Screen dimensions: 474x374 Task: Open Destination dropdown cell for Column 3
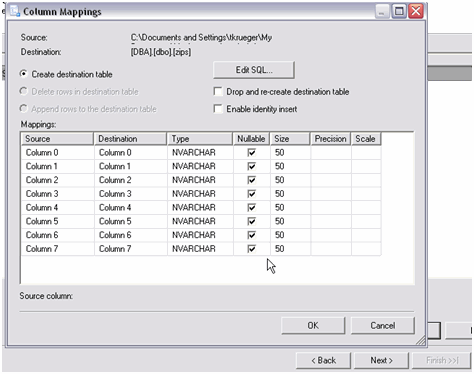(x=131, y=194)
